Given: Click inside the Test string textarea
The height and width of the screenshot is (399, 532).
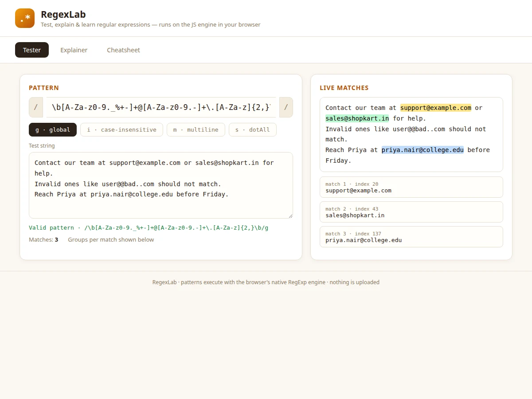Looking at the screenshot, I should [161, 185].
